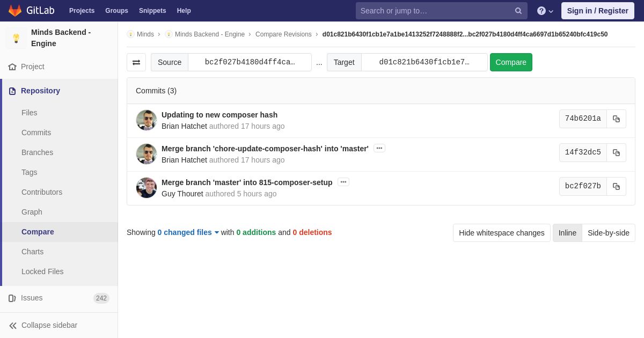Copy commit SHA 74b6201a

(x=616, y=119)
